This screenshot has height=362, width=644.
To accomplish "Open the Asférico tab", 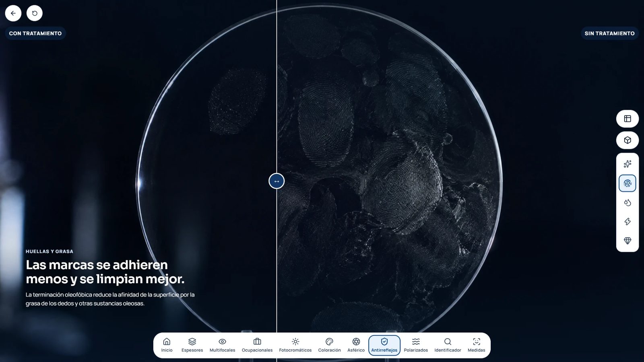I will point(356,345).
